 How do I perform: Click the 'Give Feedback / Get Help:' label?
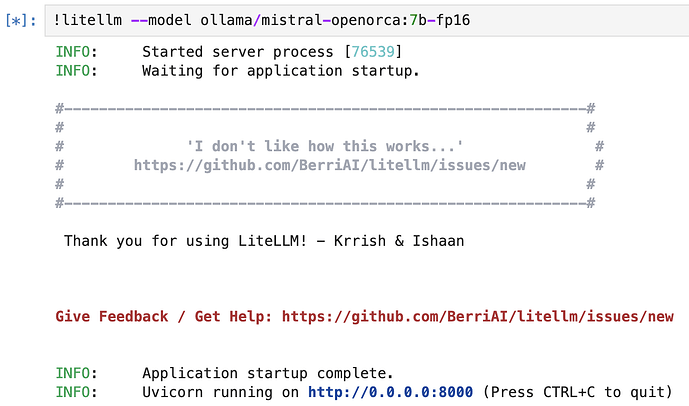point(164,316)
